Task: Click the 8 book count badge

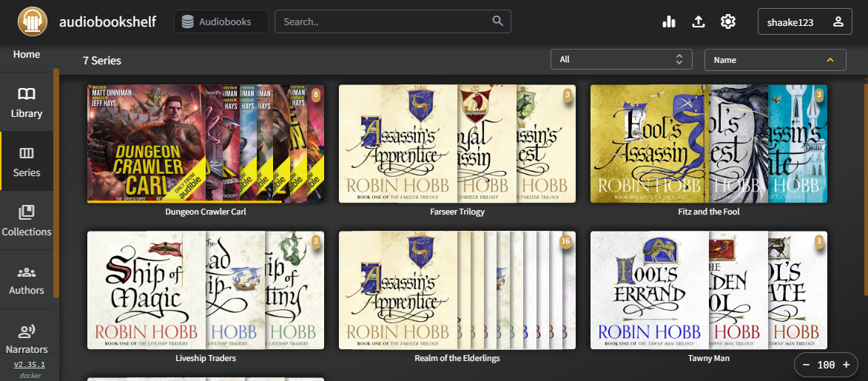Action: 316,95
